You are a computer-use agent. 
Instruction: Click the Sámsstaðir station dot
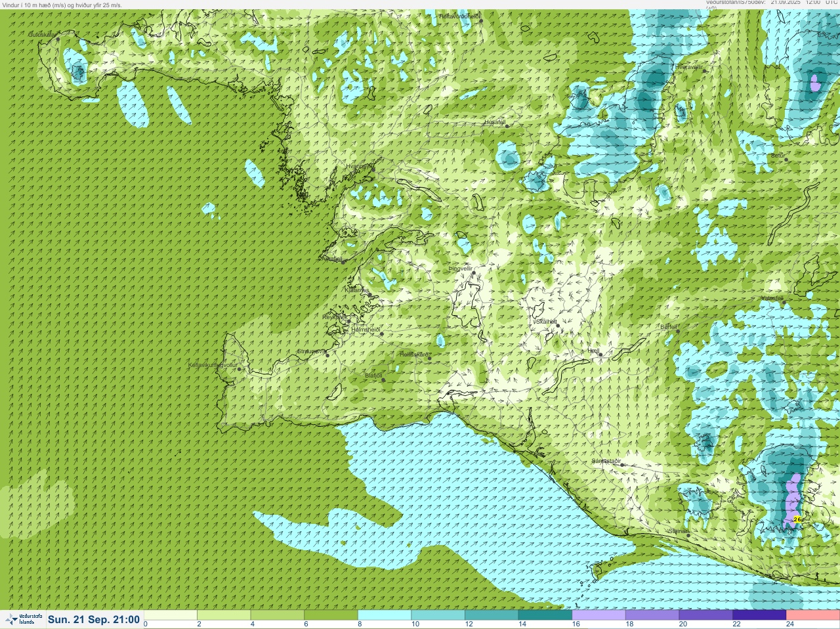coord(623,465)
